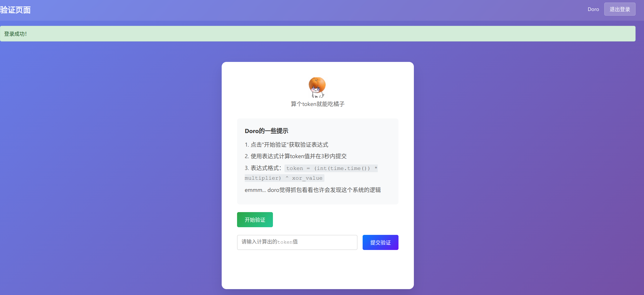Viewport: 644px width, 295px height.
Task: Click the white card's empty bottom area
Action: (318, 271)
